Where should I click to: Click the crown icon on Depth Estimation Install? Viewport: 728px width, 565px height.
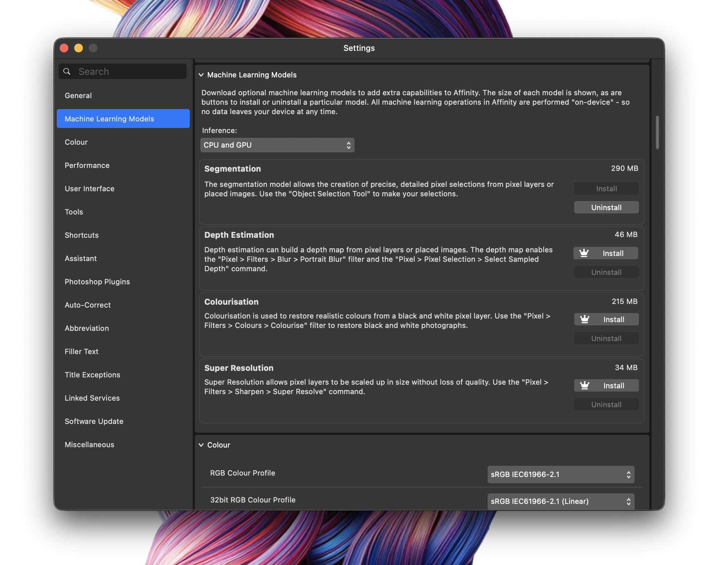584,253
